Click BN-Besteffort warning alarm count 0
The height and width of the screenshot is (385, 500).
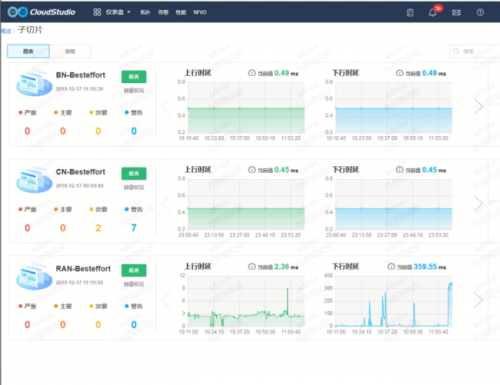pos(134,131)
